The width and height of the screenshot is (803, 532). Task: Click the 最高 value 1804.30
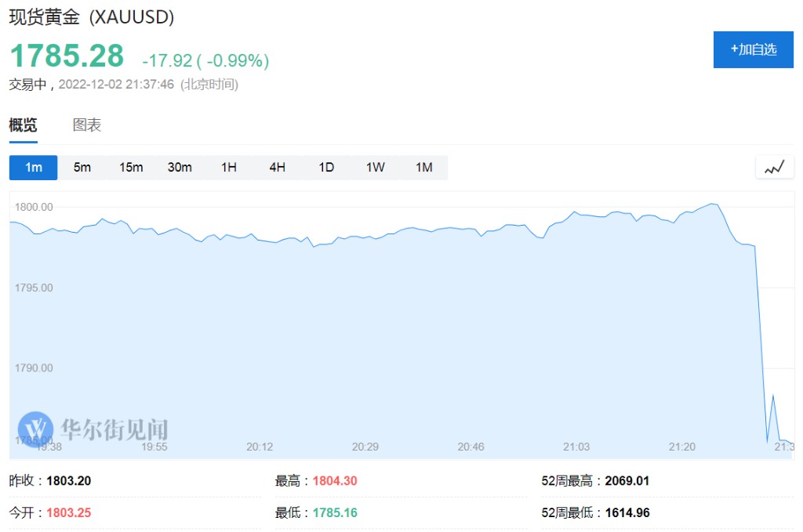(335, 481)
